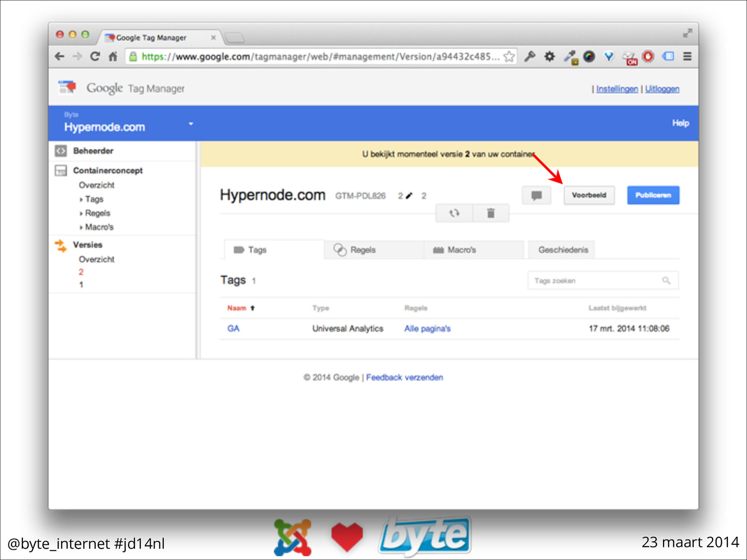This screenshot has width=747, height=560.
Task: Open notes with the speech bubble icon
Action: coord(536,196)
